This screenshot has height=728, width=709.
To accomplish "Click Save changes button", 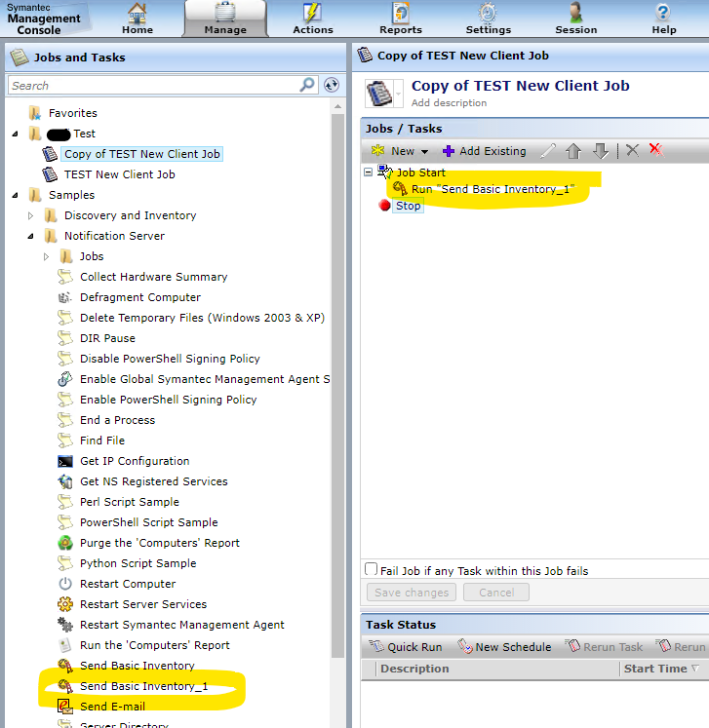I will click(412, 593).
